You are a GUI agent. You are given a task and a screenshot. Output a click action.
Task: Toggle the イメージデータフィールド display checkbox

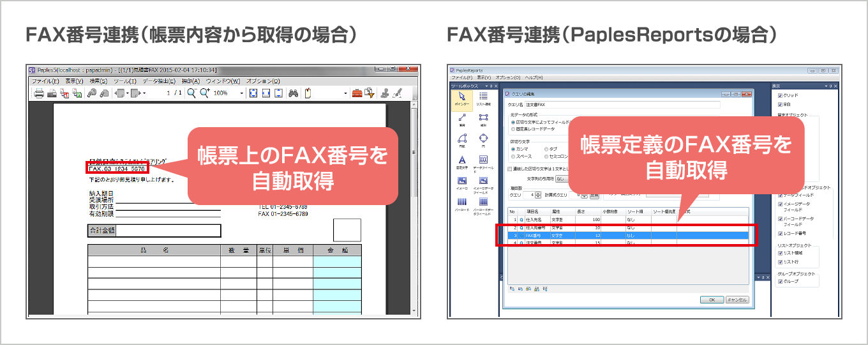(x=780, y=204)
